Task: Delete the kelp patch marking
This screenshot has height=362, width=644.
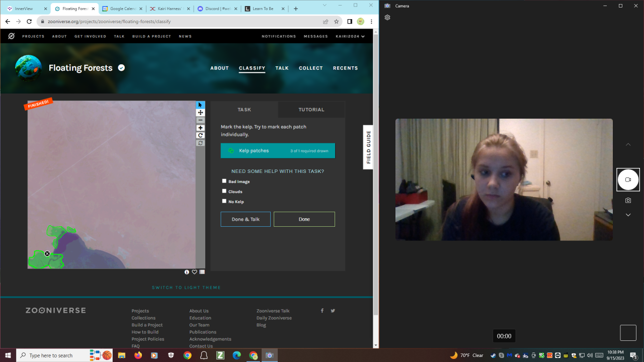Action: point(47,253)
